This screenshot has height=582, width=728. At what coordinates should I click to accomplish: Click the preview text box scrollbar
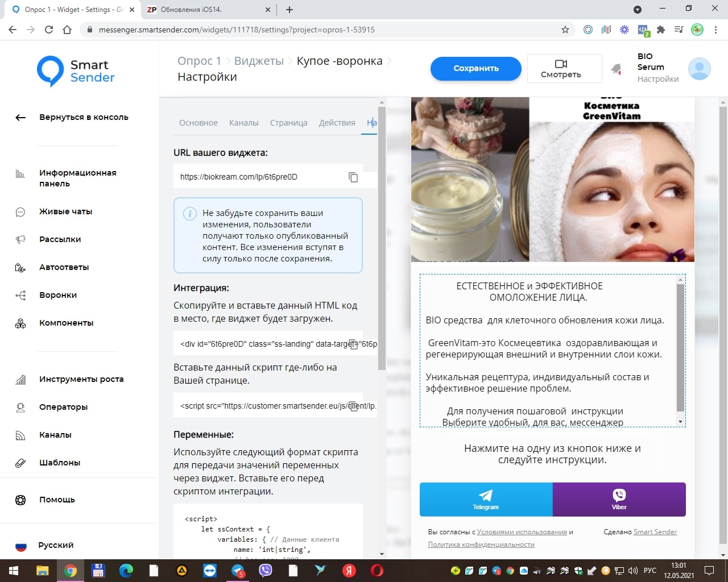[x=680, y=347]
